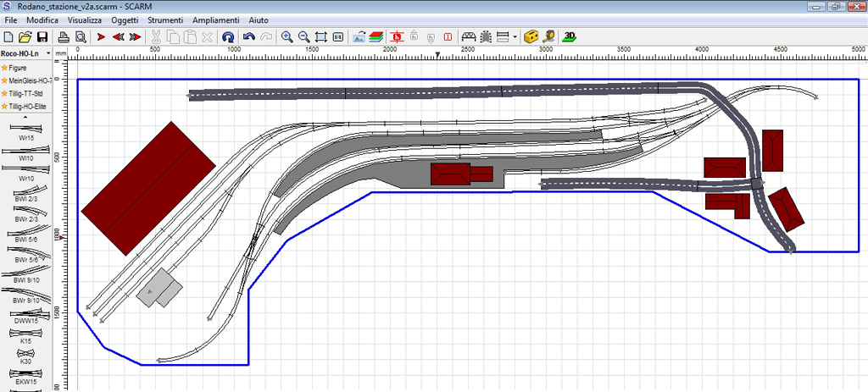Save the current track layout

tap(42, 37)
